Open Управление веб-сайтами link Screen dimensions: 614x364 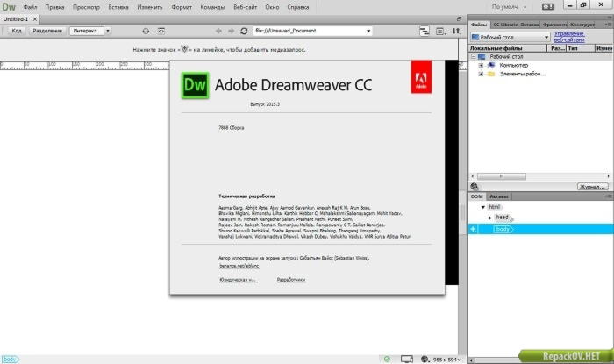click(569, 37)
